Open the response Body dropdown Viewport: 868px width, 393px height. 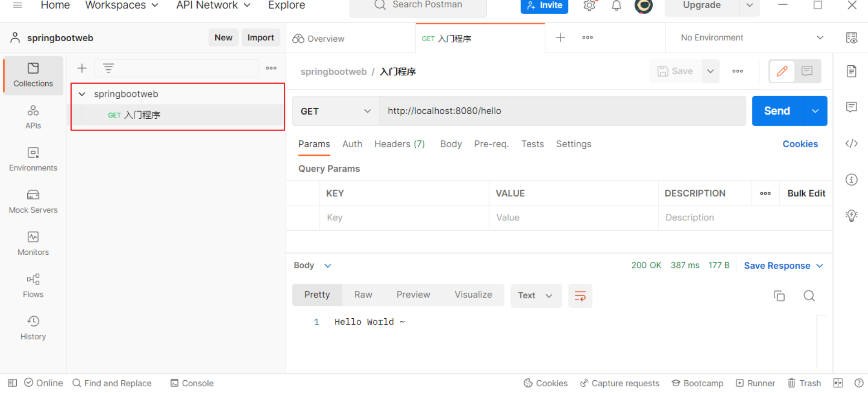click(312, 266)
